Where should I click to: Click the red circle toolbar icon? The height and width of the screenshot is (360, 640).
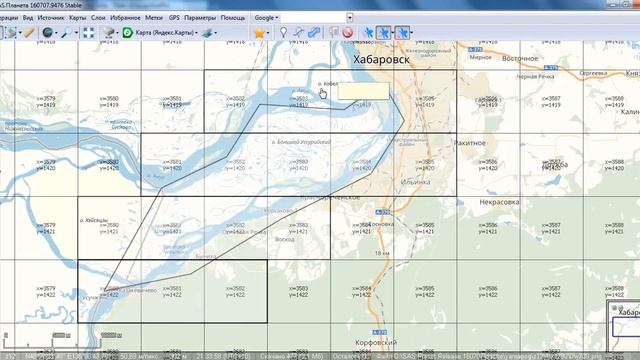348,33
